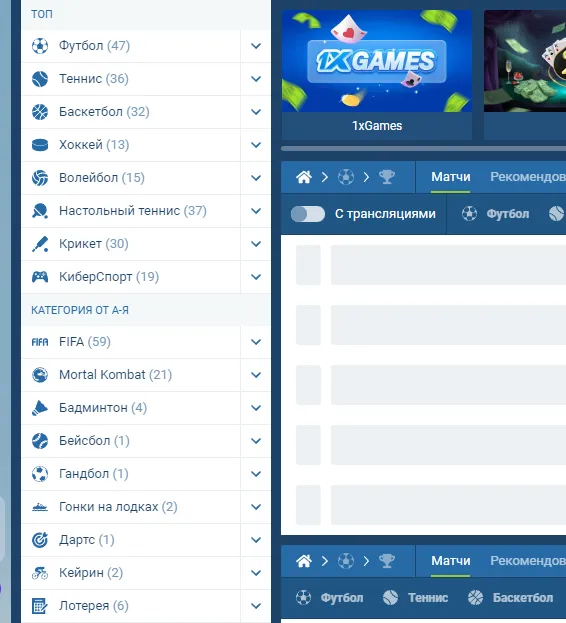Image resolution: width=566 pixels, height=623 pixels.
Task: Open the Кейрин (2) category
Action: pos(131,573)
